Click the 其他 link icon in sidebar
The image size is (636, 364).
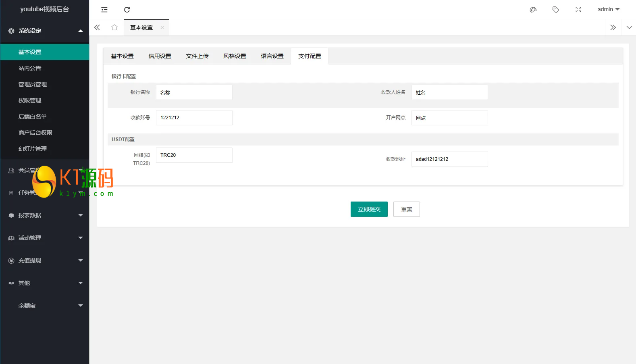point(11,283)
